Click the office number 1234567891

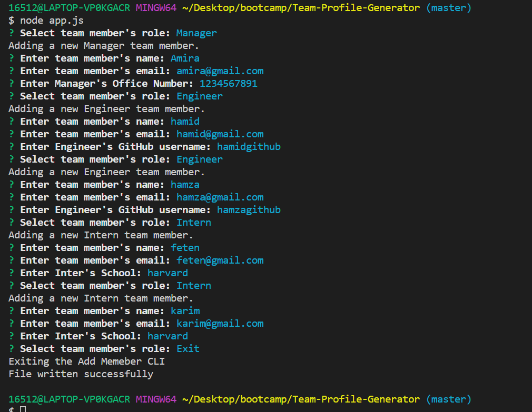228,83
